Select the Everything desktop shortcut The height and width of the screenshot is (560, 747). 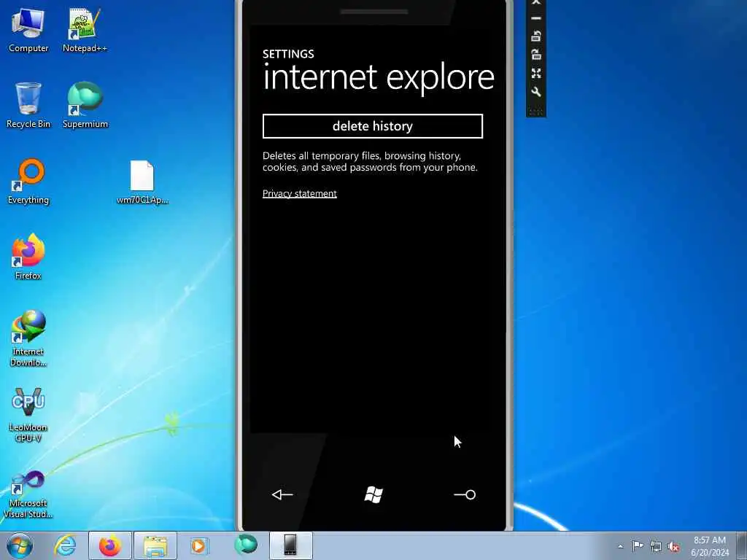(x=28, y=182)
